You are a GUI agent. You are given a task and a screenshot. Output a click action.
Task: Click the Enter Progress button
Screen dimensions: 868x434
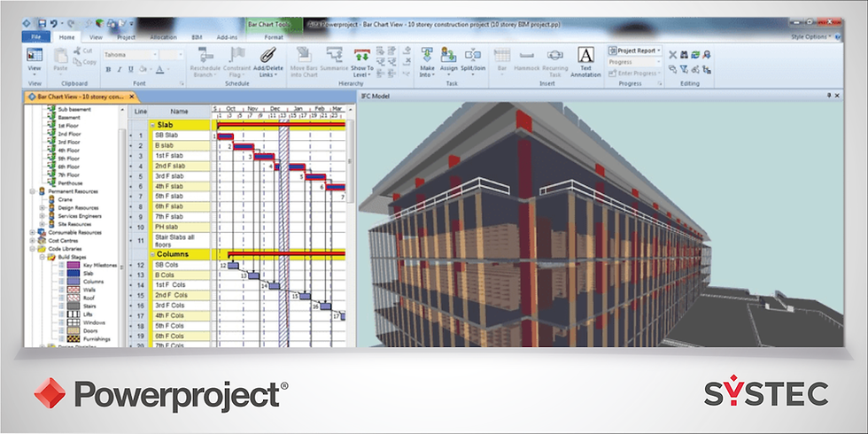point(634,73)
